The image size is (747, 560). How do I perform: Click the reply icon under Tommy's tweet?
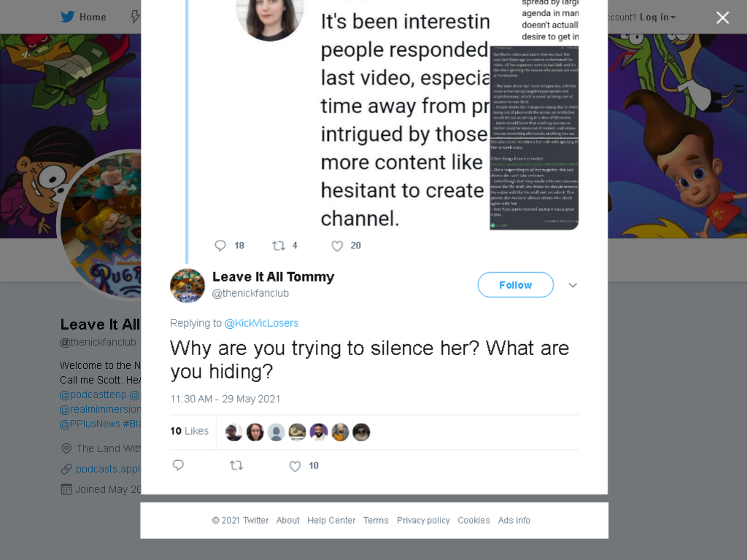pyautogui.click(x=178, y=465)
